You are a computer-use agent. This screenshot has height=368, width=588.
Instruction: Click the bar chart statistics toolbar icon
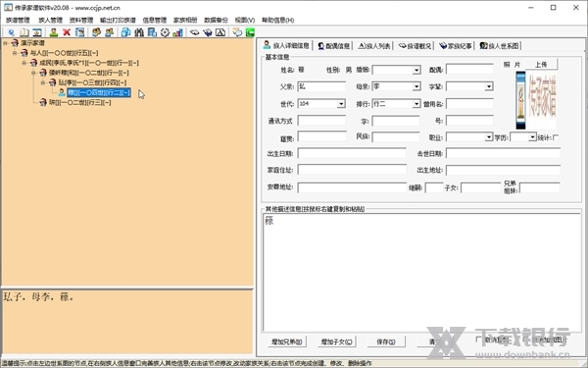pyautogui.click(x=177, y=32)
